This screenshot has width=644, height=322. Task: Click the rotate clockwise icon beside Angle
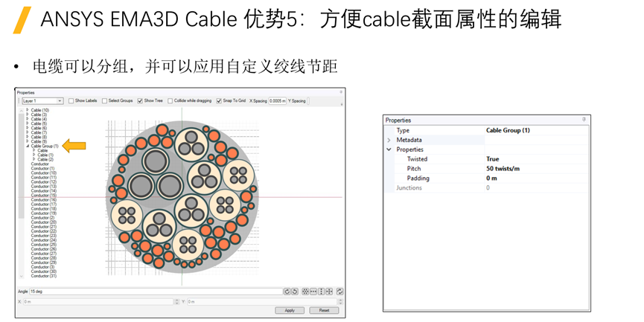pyautogui.click(x=287, y=292)
